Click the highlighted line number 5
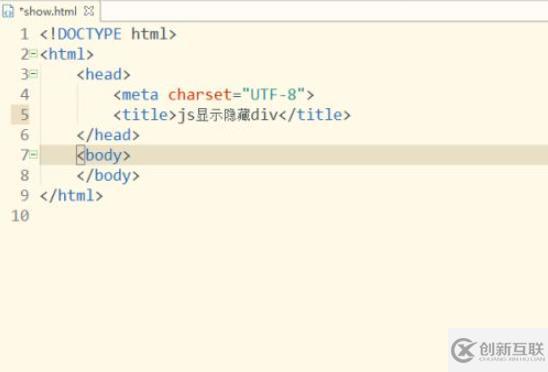 pos(24,114)
